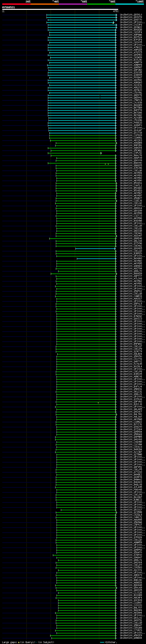The height and width of the screenshot is (644, 146).
Task: Select hit label UniRef100_C5XYN1
Action: tap(131, 93)
